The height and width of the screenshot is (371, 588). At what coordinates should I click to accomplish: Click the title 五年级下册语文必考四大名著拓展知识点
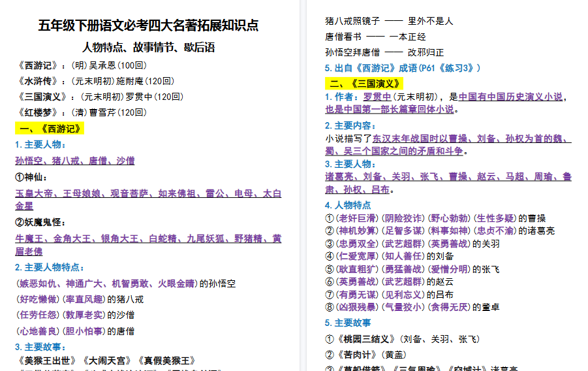148,25
